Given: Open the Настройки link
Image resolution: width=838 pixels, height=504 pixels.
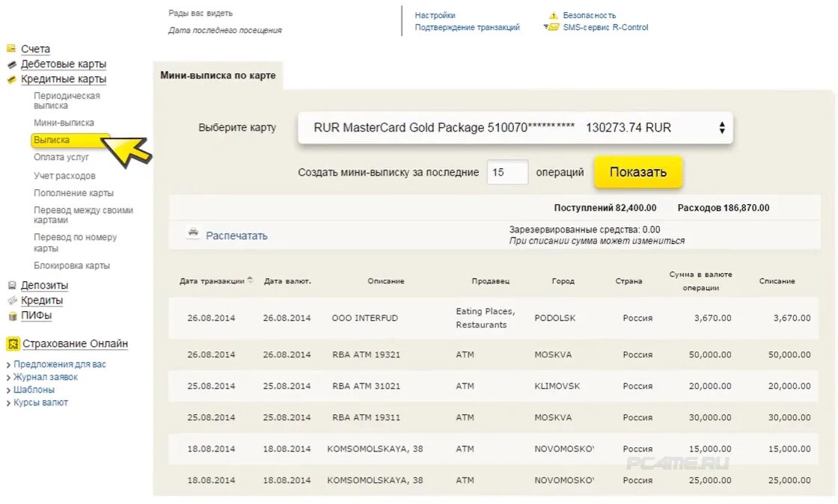Looking at the screenshot, I should (x=435, y=16).
